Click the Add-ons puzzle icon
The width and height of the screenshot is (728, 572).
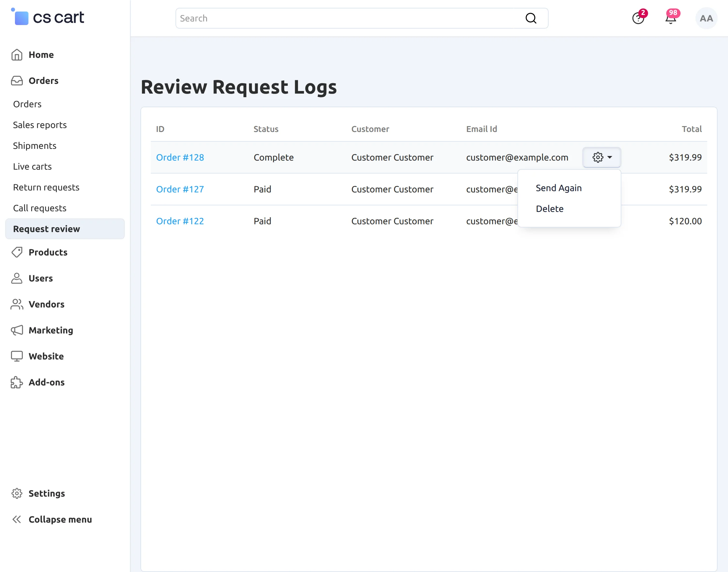tap(17, 382)
